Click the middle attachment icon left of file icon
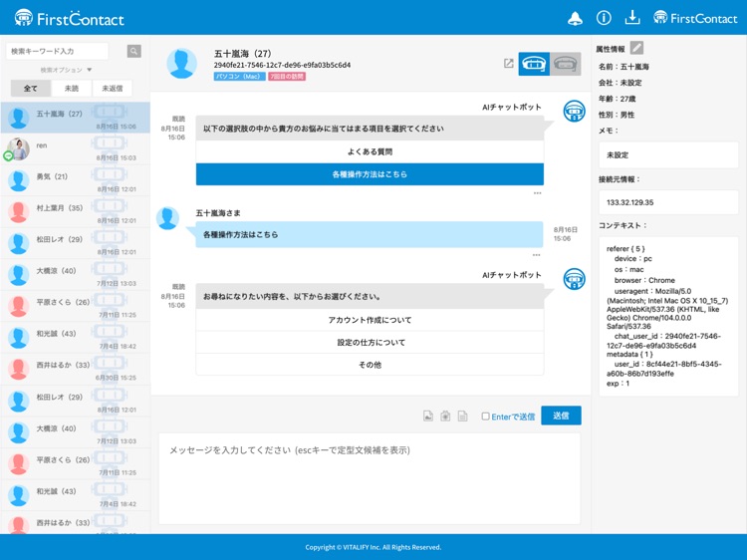Image resolution: width=747 pixels, height=560 pixels. tap(445, 417)
